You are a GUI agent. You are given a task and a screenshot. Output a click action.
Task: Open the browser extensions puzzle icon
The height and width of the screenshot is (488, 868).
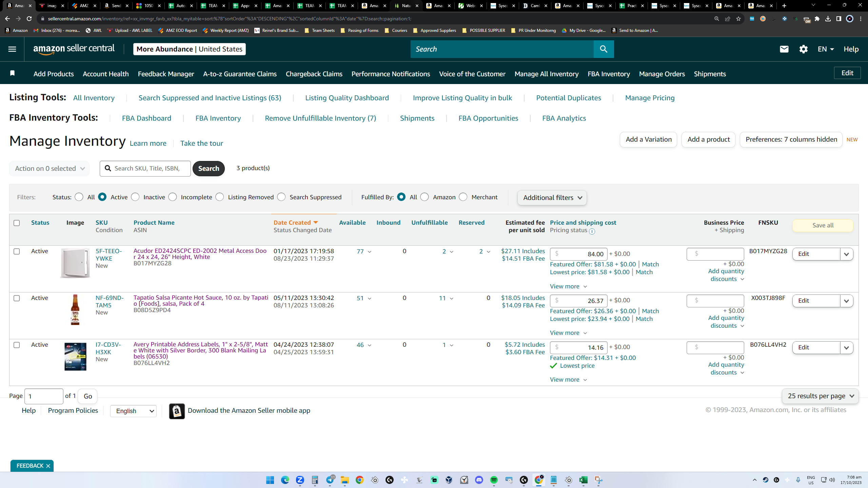(817, 19)
